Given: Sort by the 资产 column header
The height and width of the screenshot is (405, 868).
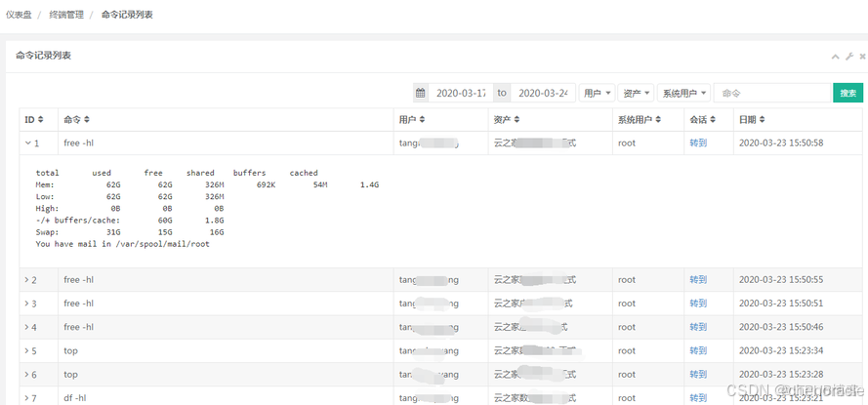Looking at the screenshot, I should tap(507, 119).
